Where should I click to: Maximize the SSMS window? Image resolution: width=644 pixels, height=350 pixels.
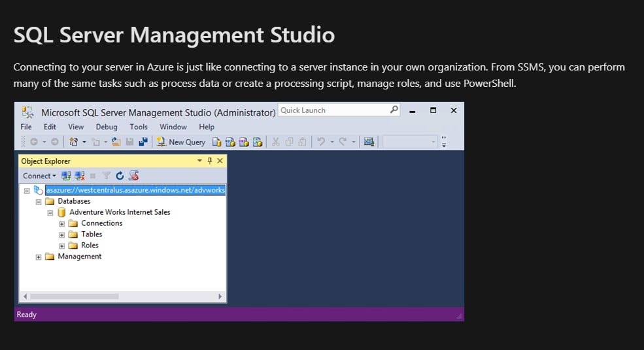pyautogui.click(x=433, y=110)
